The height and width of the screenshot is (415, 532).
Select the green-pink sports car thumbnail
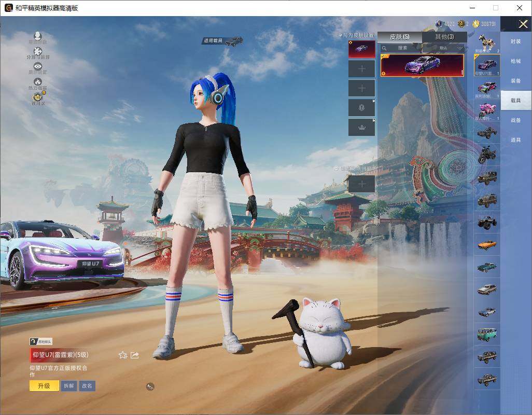pyautogui.click(x=487, y=88)
